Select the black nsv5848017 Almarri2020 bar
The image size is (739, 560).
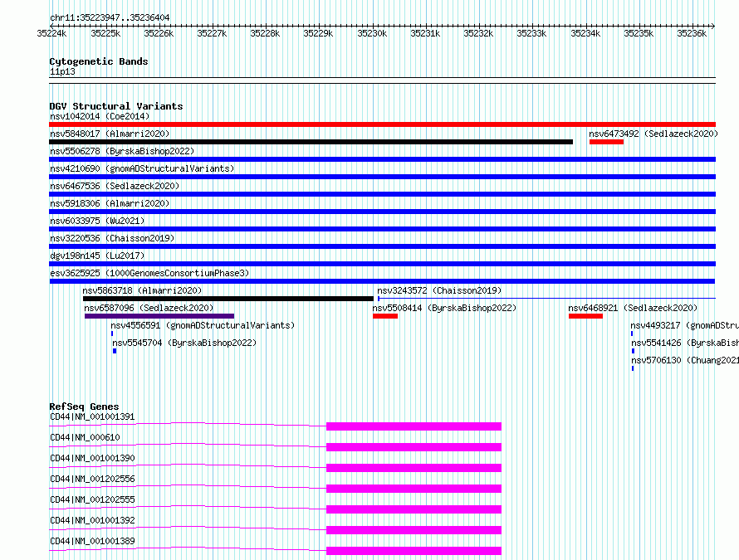click(311, 142)
